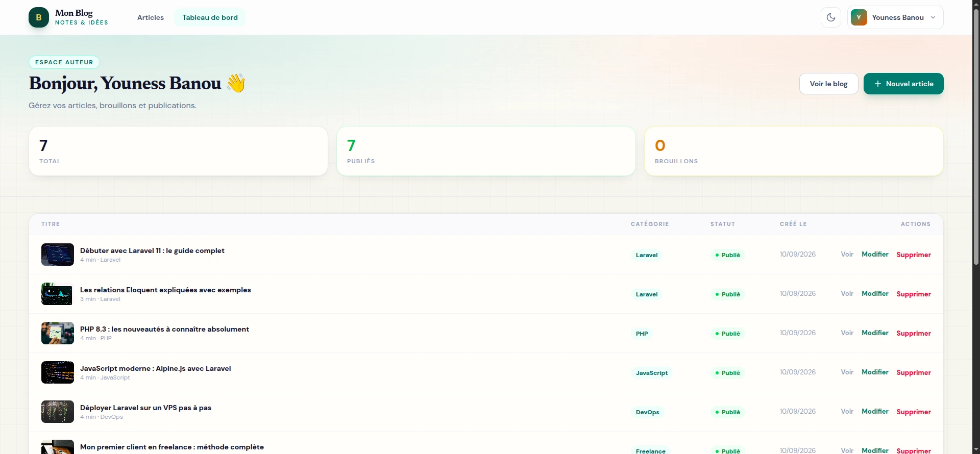
Task: Open thumbnail of Les relations Eloquent article
Action: pos(58,294)
